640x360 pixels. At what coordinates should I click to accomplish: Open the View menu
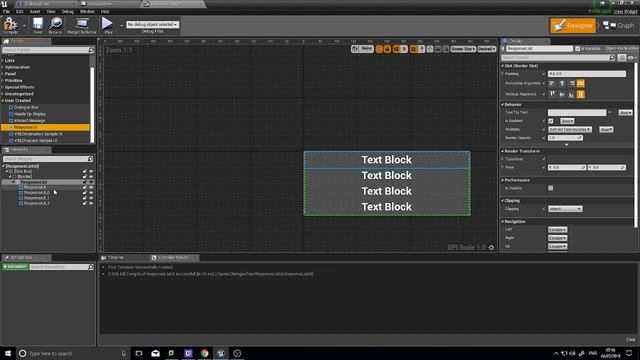pyautogui.click(x=51, y=11)
